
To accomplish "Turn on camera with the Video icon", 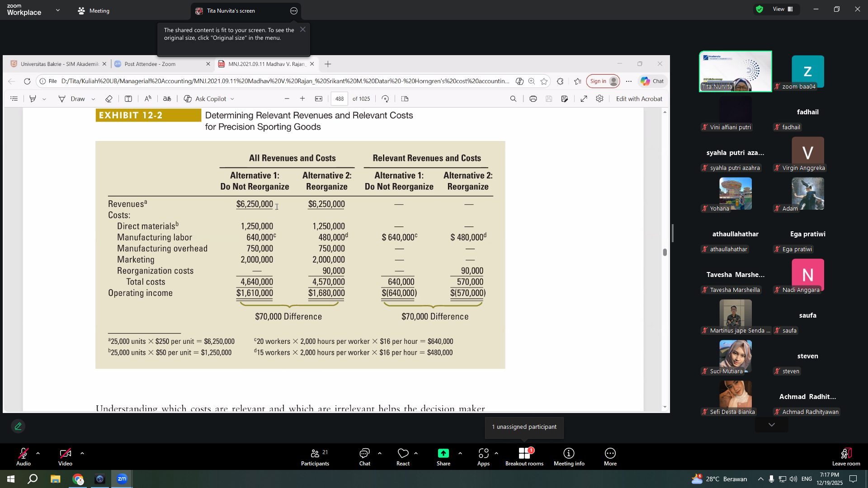I will (x=65, y=456).
